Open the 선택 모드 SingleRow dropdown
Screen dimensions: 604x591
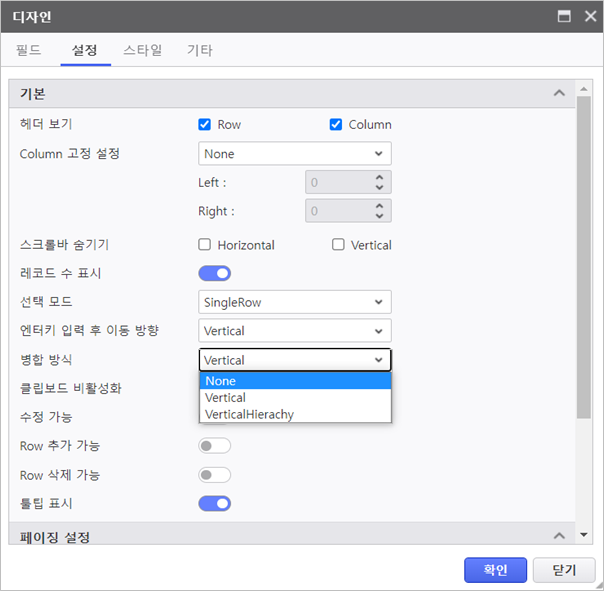[x=294, y=302]
